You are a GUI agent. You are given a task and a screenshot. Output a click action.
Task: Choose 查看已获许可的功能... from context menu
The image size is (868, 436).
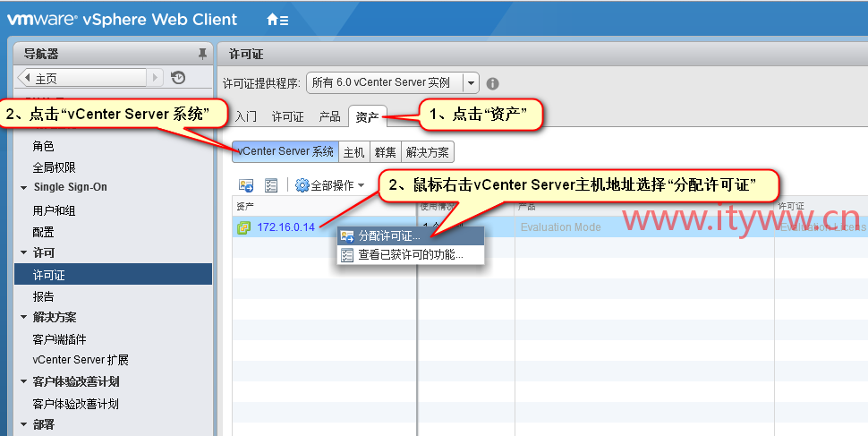(x=411, y=255)
